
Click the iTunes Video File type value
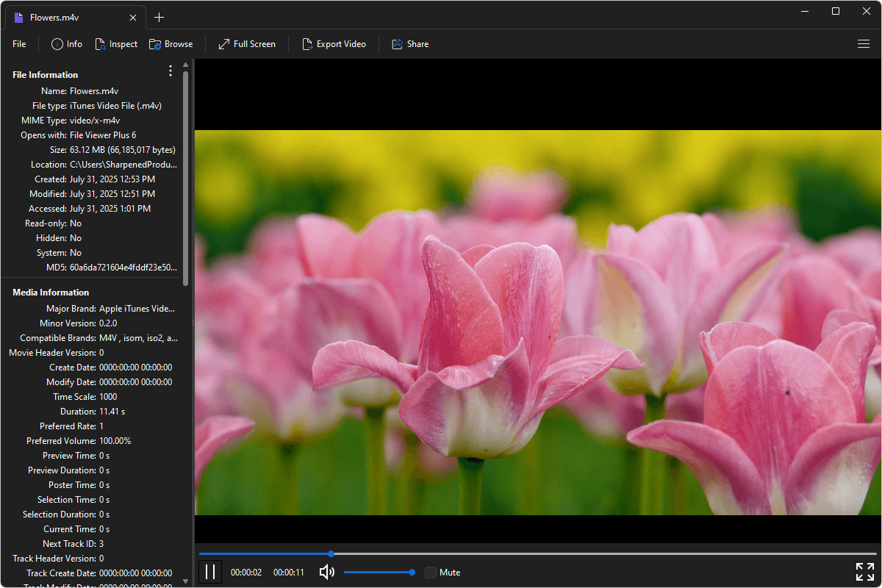(x=116, y=106)
